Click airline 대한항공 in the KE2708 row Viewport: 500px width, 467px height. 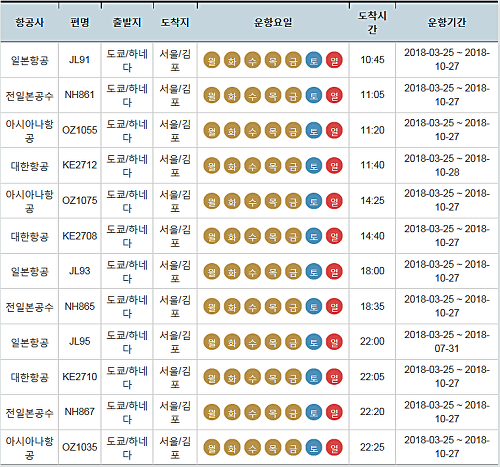pos(30,236)
